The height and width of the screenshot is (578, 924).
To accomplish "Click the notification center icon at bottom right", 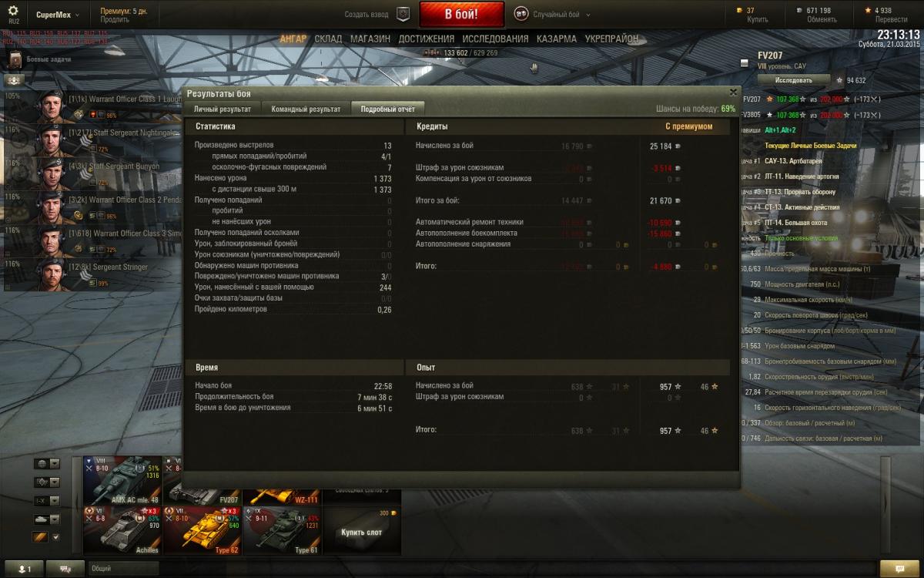I will pos(899,568).
